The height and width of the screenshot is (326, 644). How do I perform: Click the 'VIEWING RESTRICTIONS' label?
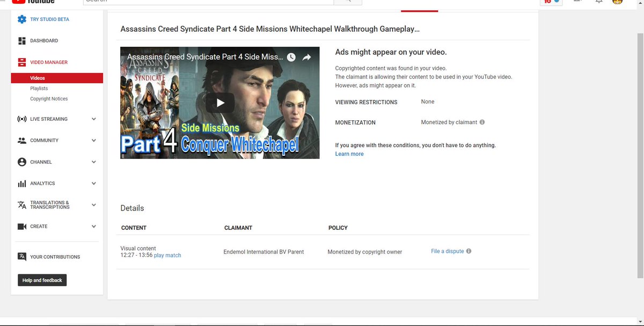tap(366, 102)
